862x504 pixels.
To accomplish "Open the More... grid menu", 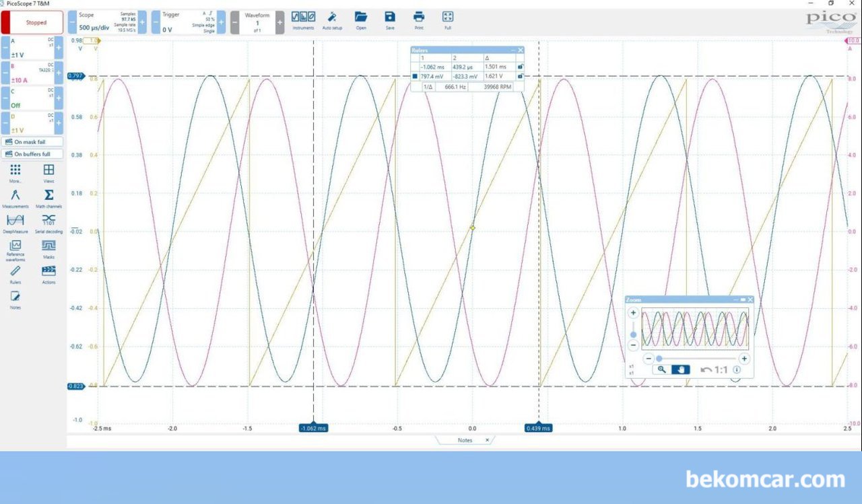I will pyautogui.click(x=15, y=173).
